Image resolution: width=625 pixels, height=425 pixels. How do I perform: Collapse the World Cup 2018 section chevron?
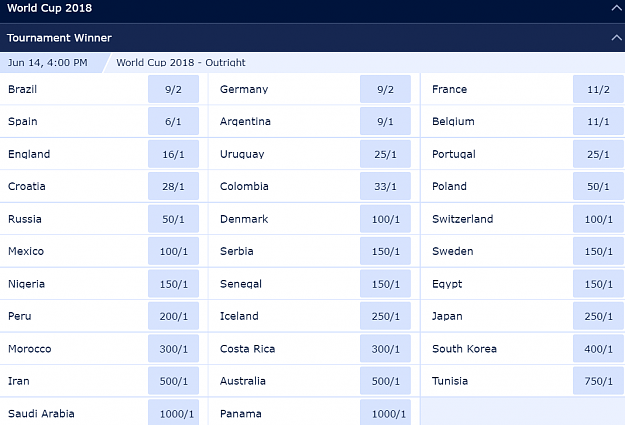(x=616, y=8)
